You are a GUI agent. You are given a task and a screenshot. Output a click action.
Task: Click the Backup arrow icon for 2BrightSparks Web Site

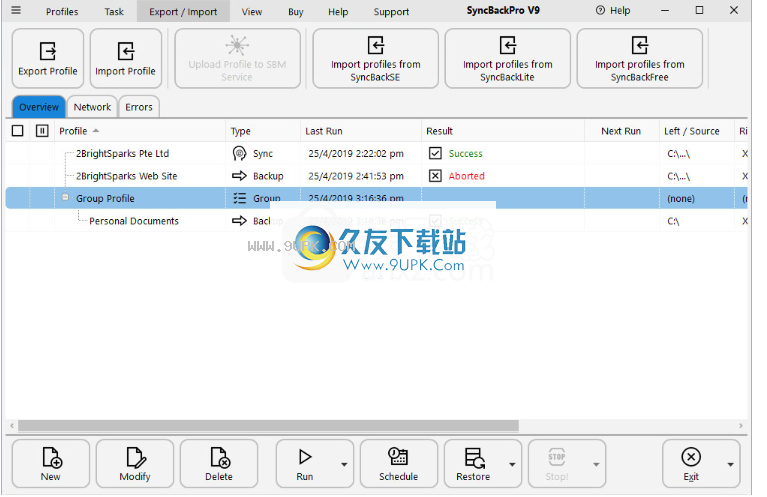point(239,176)
